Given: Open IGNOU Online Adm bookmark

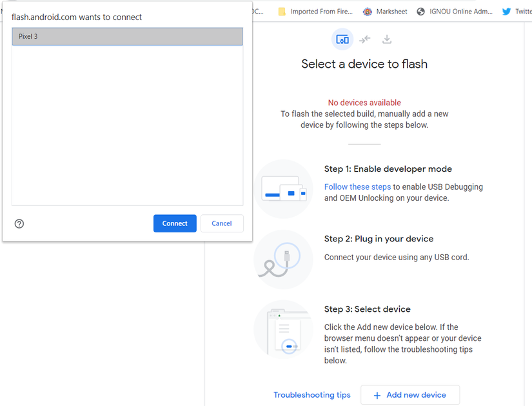Looking at the screenshot, I should (455, 12).
